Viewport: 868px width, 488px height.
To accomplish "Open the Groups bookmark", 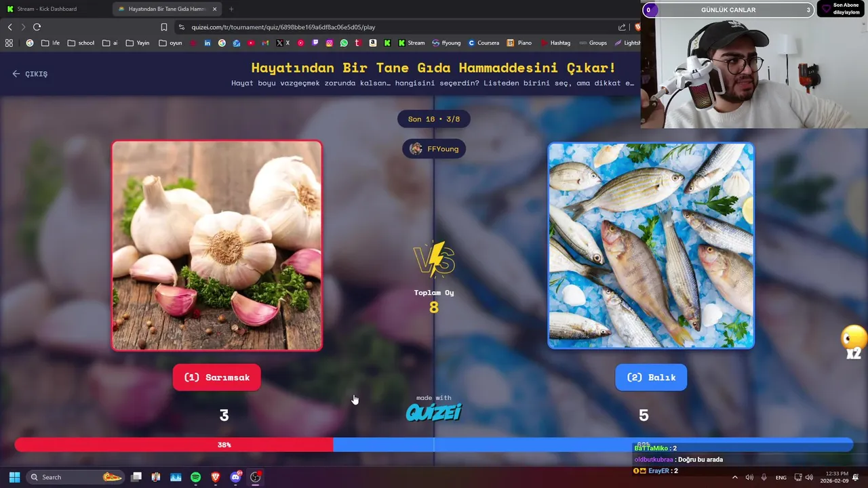I will point(593,43).
